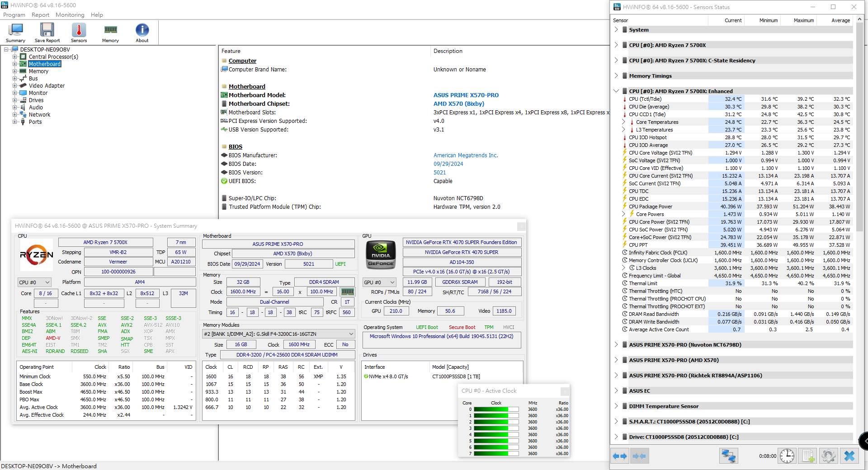Expand the Memory Timings sensor group
The image size is (868, 470).
click(x=616, y=76)
